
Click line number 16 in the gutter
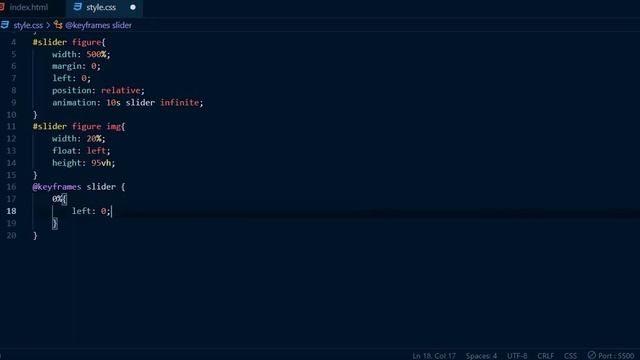coord(11,187)
